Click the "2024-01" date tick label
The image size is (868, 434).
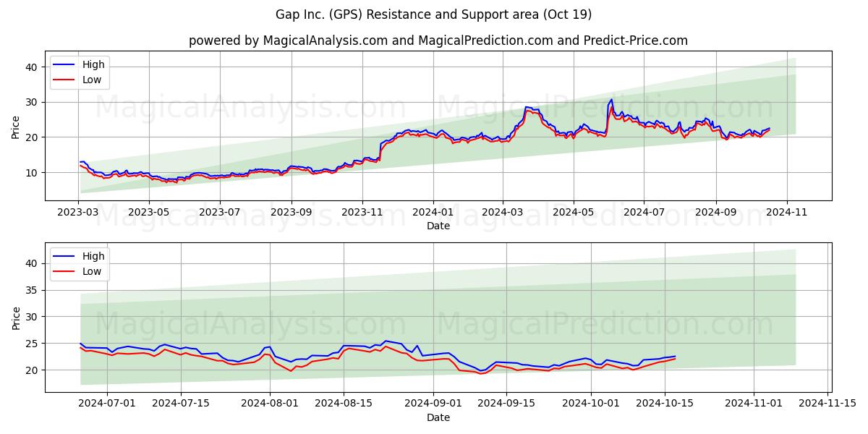(433, 213)
